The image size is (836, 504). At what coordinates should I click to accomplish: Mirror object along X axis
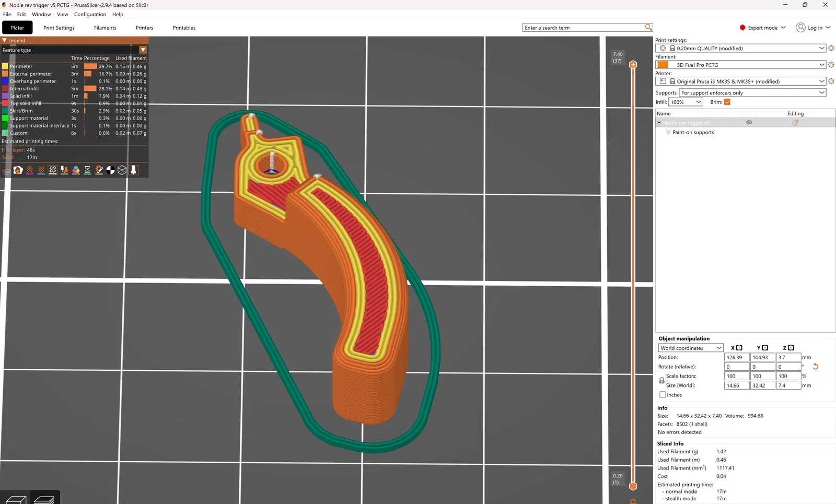click(739, 348)
